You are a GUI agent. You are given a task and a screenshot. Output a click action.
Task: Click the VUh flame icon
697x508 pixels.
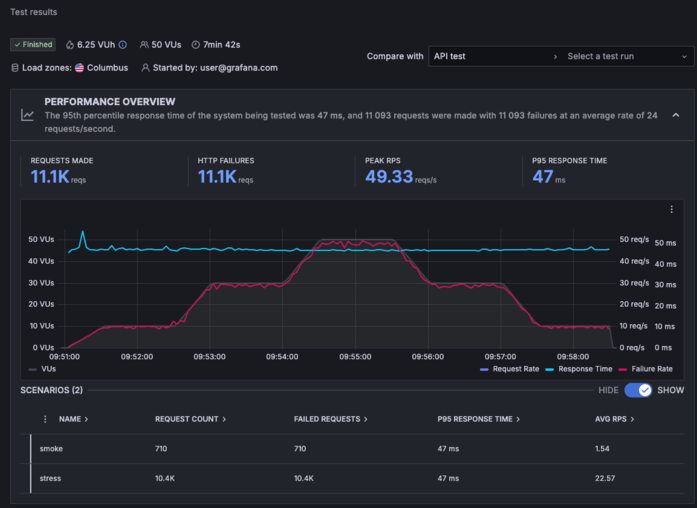(70, 45)
